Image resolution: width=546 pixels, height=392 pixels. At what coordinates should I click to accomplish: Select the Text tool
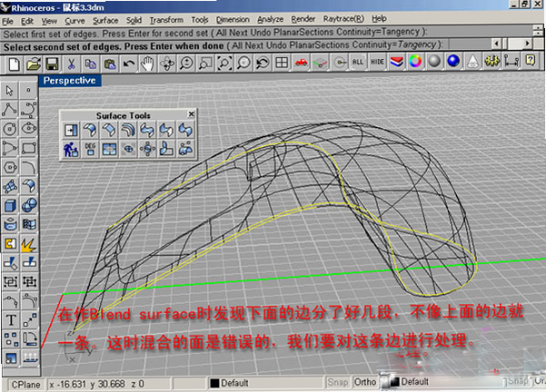[10, 320]
